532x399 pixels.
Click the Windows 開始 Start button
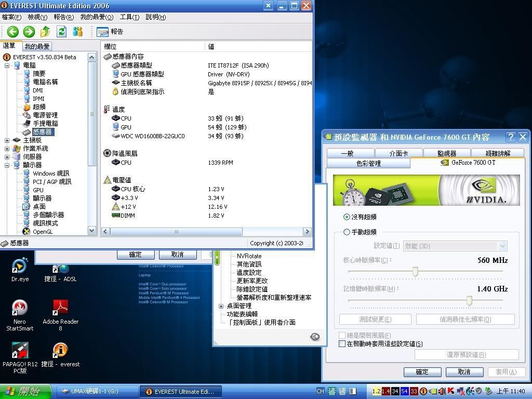coord(26,391)
